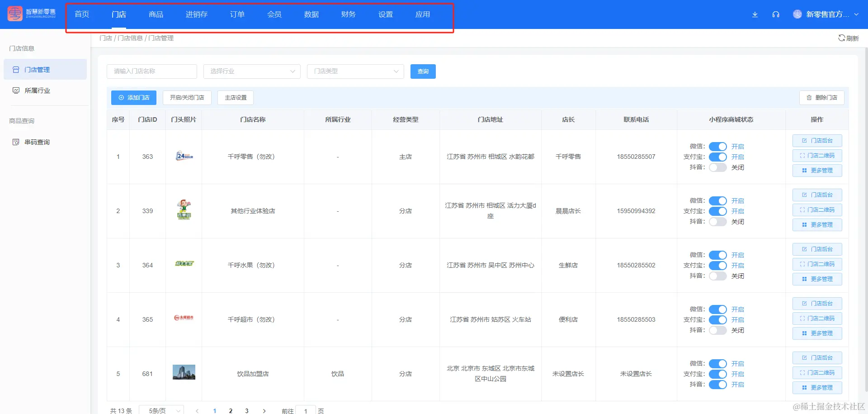Open store photo for 其他行业体验店
Image resolution: width=868 pixels, height=414 pixels.
pos(184,209)
